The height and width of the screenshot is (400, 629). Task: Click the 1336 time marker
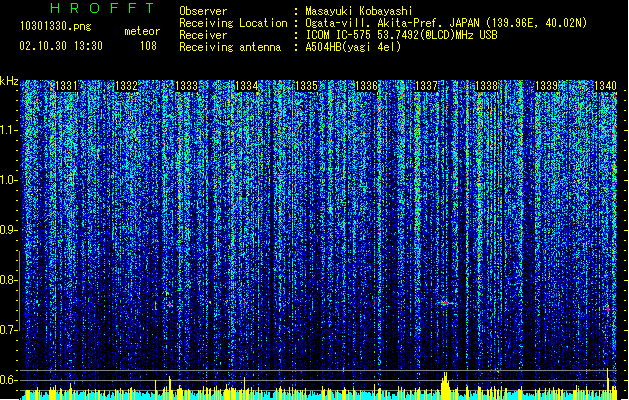coord(367,86)
